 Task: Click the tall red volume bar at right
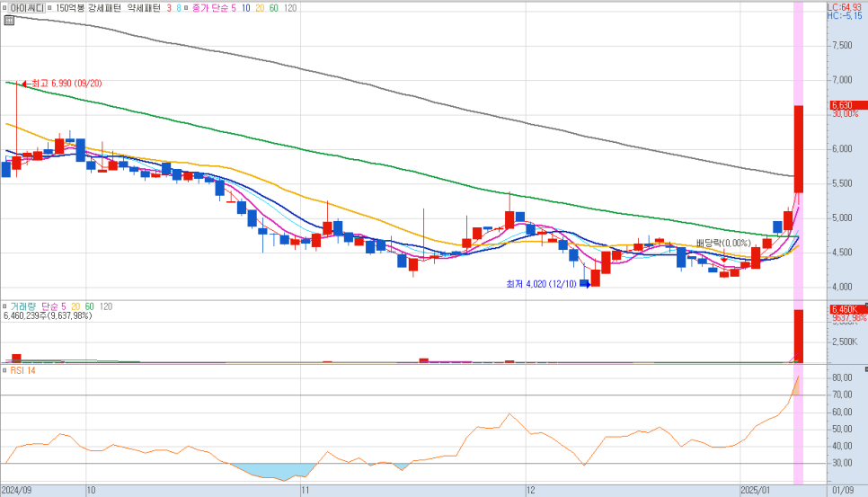click(x=798, y=336)
